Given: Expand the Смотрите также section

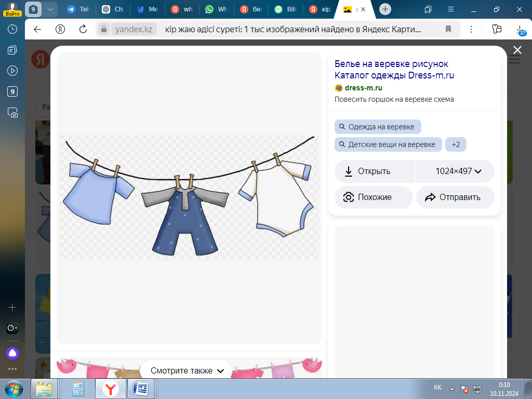Looking at the screenshot, I should (x=187, y=370).
